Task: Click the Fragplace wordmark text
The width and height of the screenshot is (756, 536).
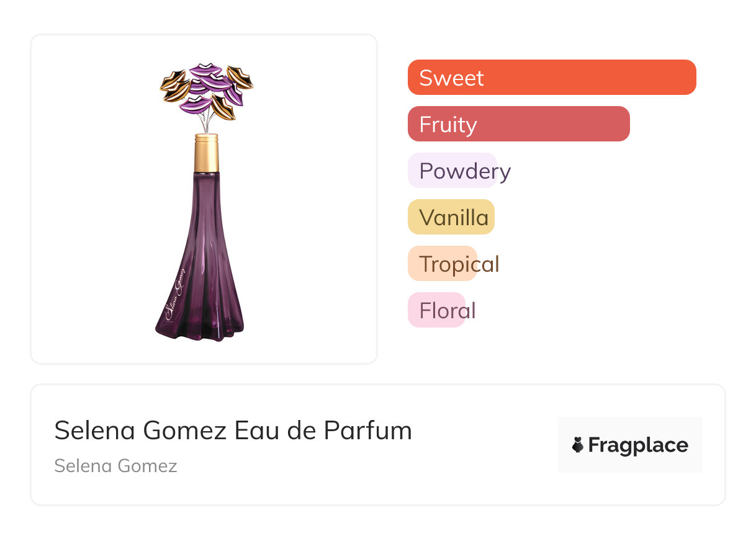Action: (638, 445)
